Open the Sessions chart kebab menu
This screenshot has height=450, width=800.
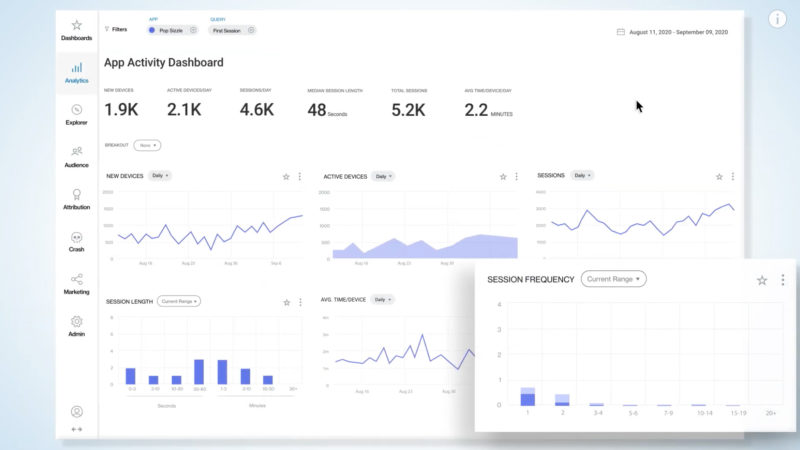tap(733, 176)
